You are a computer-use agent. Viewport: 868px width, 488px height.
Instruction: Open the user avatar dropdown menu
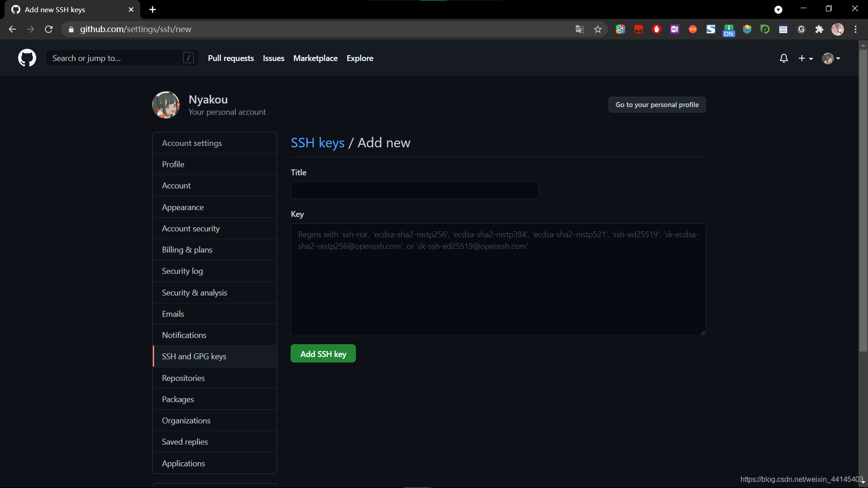tap(831, 58)
